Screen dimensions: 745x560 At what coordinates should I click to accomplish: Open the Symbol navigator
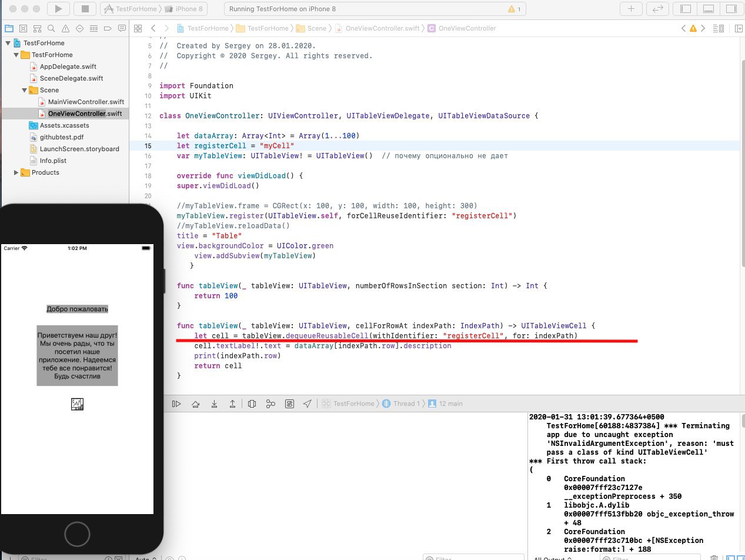37,28
